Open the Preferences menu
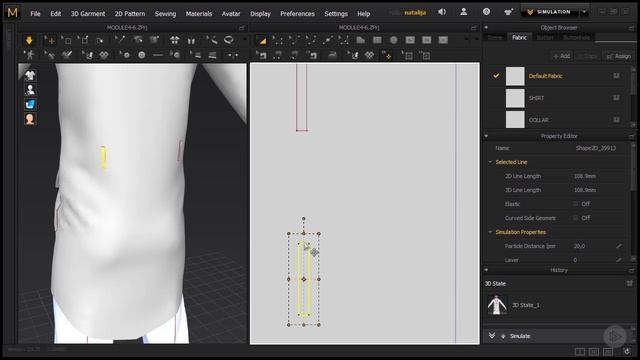The width and height of the screenshot is (640, 360). coord(297,13)
